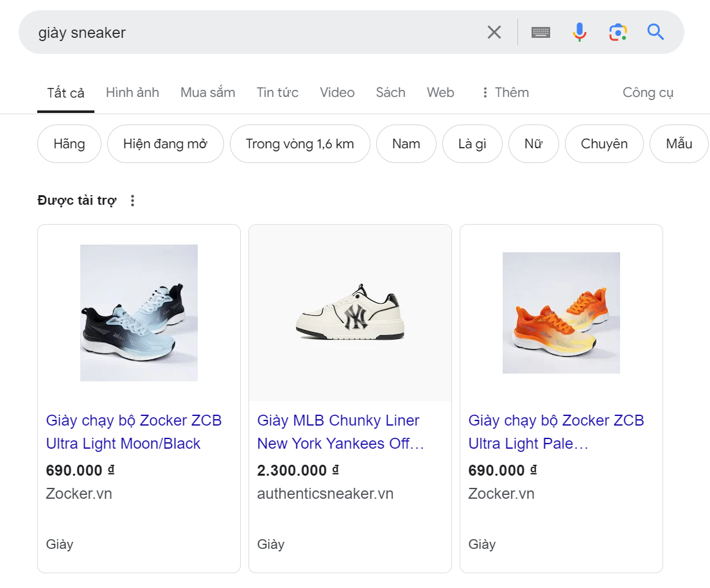The image size is (710, 588).
Task: Open the 'Tin tức' tab
Action: [x=277, y=92]
